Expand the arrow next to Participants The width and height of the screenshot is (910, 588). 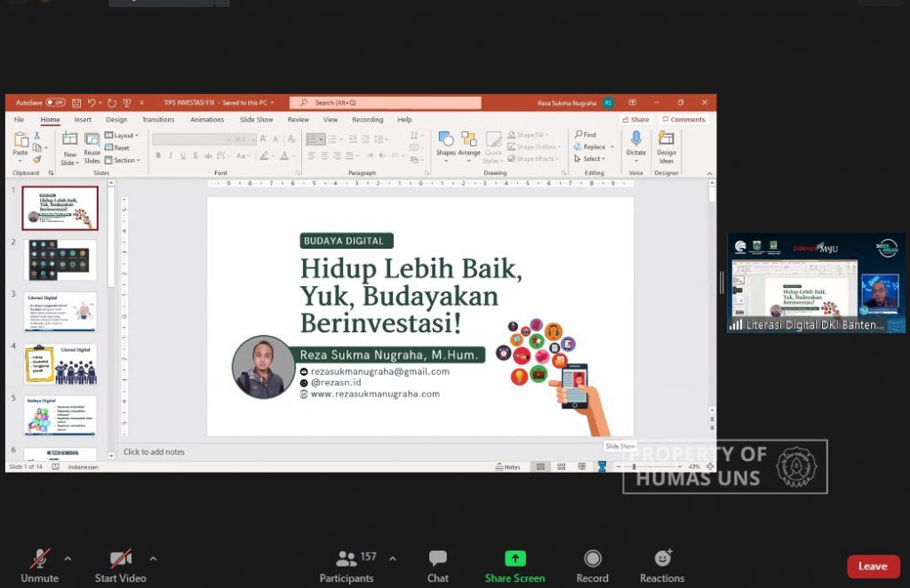click(x=393, y=559)
